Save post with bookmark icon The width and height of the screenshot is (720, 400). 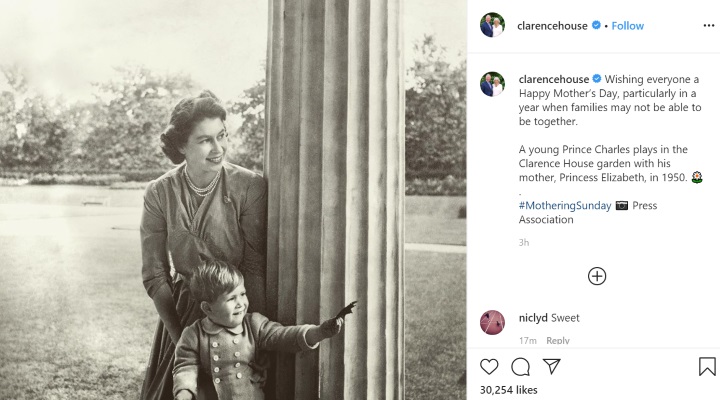click(x=707, y=366)
